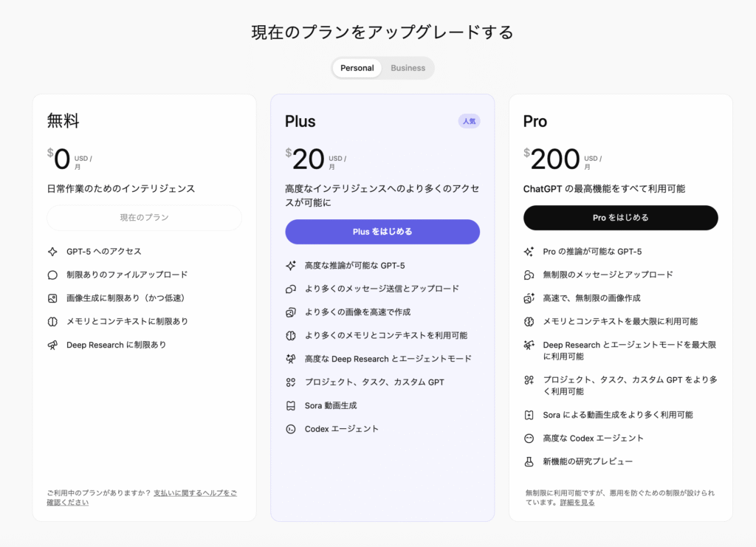Switch to the Business plans tab
This screenshot has width=756, height=547.
(x=408, y=68)
